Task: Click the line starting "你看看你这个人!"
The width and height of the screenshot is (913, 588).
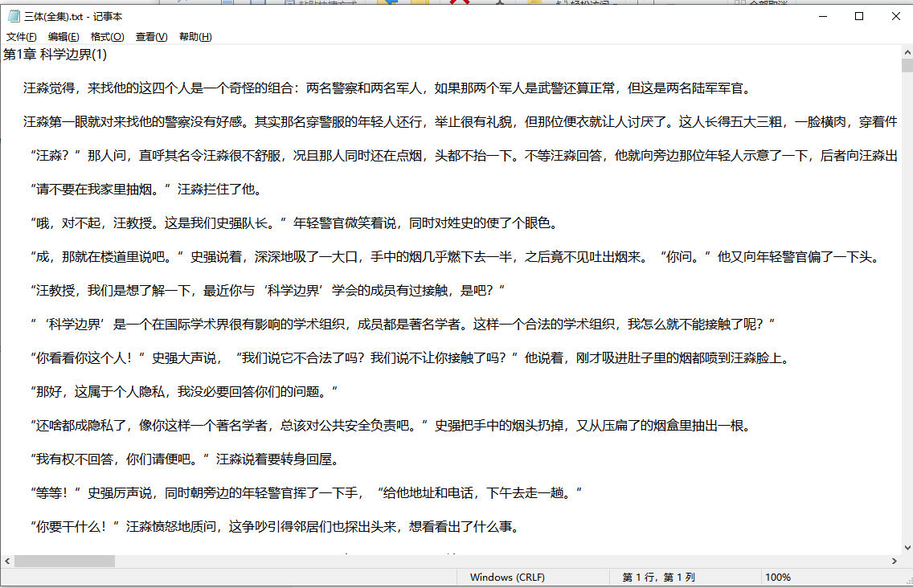Action: (x=411, y=358)
